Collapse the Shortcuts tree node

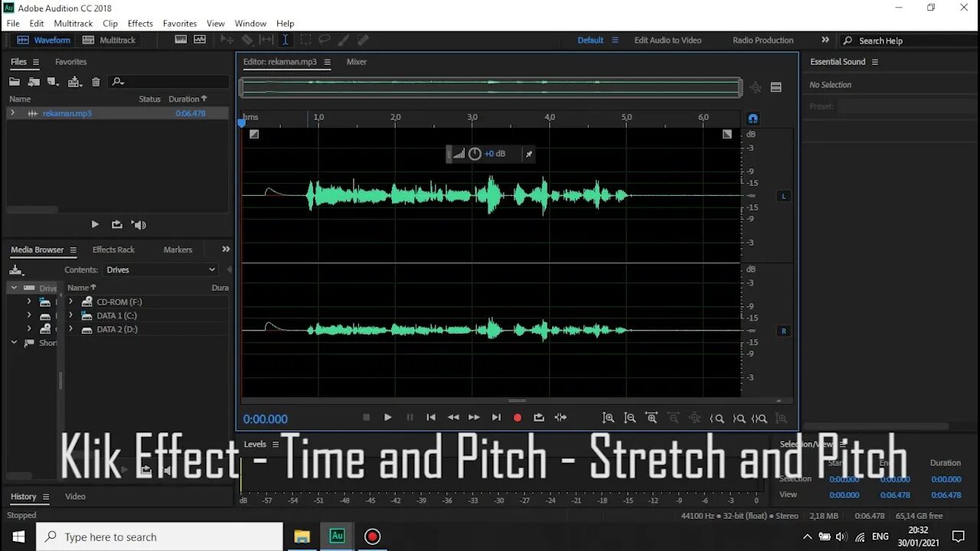14,343
